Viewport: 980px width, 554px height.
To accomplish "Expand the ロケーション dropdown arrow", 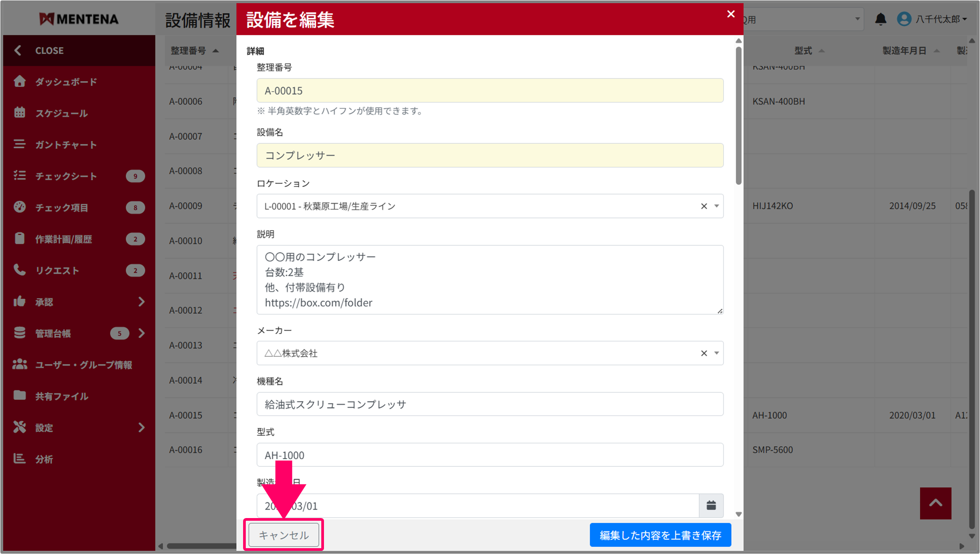I will tap(716, 206).
